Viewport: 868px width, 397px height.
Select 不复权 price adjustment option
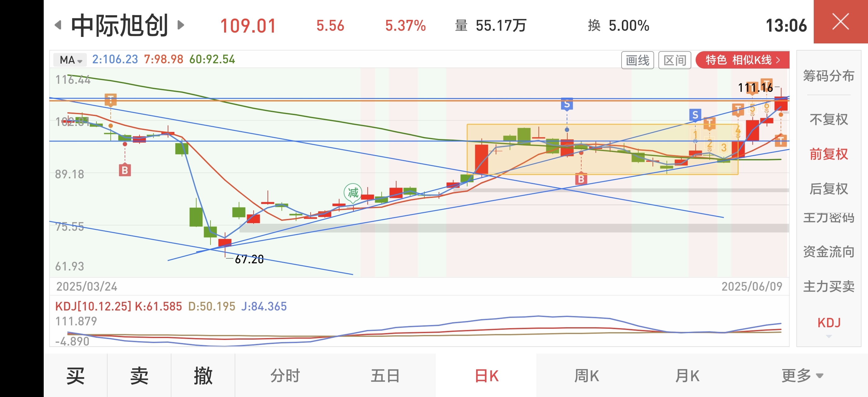point(829,120)
